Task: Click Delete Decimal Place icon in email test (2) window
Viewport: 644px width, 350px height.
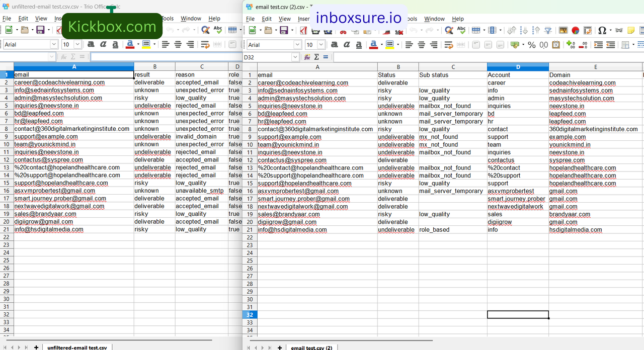Action: pyautogui.click(x=583, y=45)
